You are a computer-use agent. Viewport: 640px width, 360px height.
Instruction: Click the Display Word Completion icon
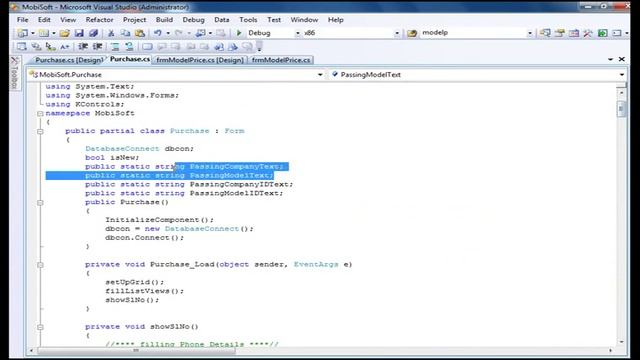pos(64,47)
